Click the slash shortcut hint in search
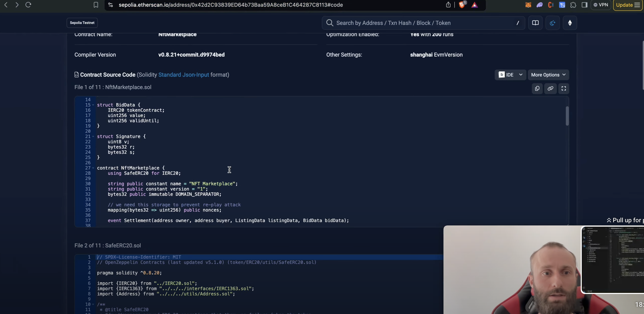 [518, 23]
